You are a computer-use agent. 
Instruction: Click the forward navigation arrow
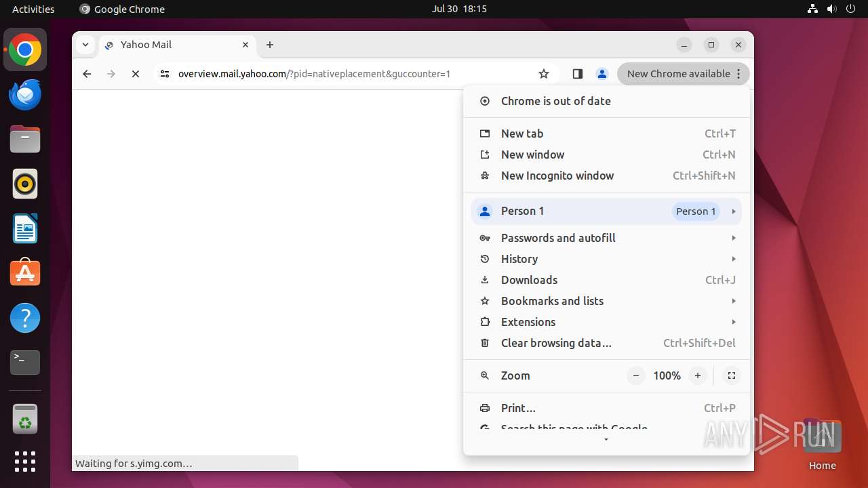point(111,74)
